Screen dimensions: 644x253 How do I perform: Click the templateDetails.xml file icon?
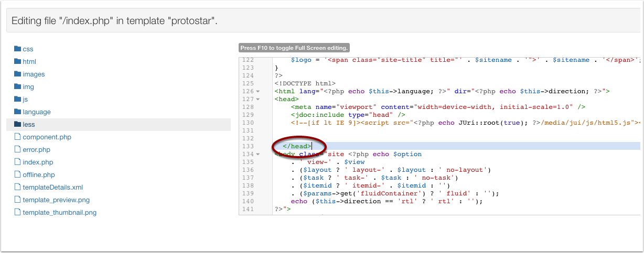coord(17,187)
